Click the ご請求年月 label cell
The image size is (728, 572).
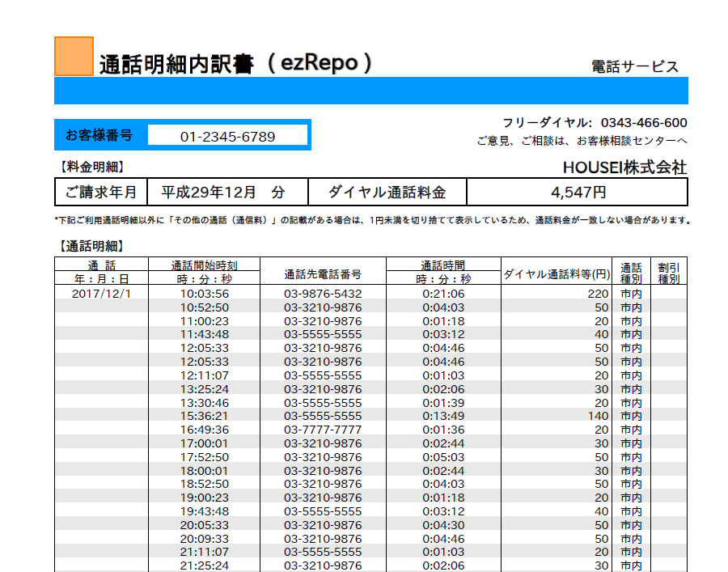point(101,193)
